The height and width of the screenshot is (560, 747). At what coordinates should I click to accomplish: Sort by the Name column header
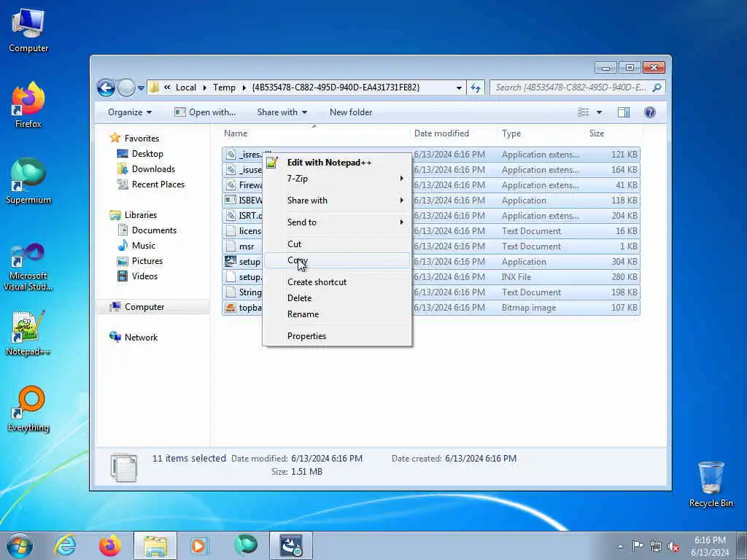point(314,134)
